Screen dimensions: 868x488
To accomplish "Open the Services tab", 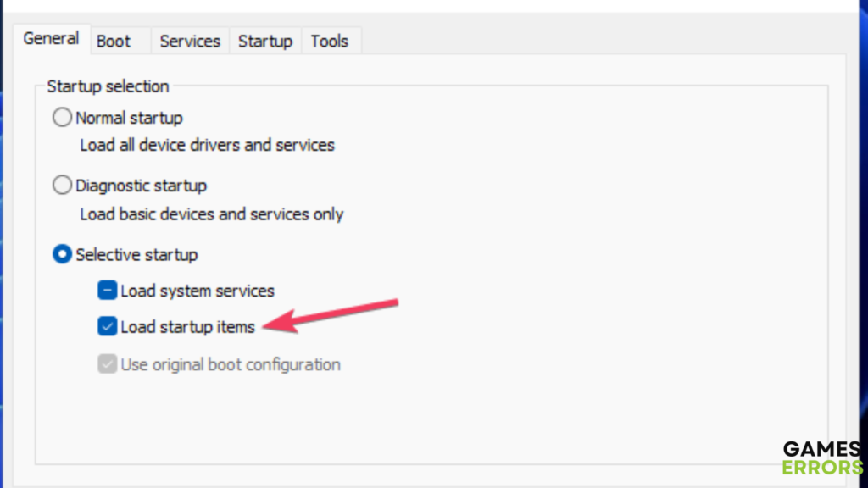I will point(190,41).
